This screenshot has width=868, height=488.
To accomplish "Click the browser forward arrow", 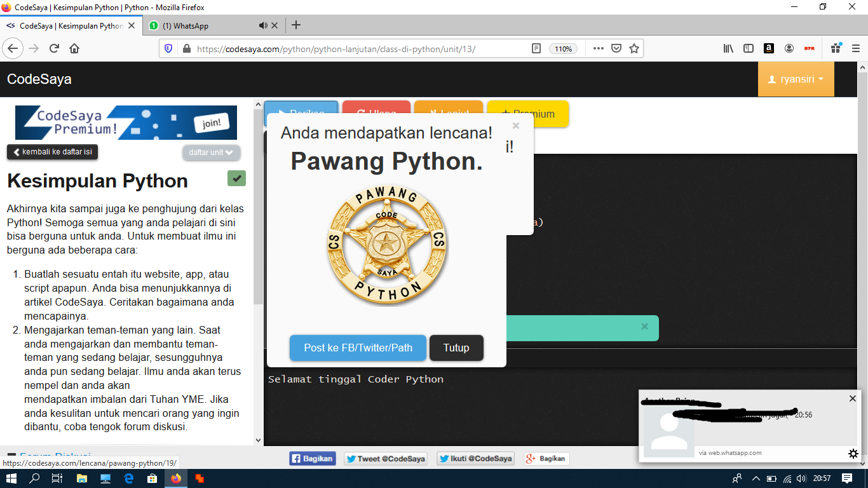I will click(x=34, y=48).
